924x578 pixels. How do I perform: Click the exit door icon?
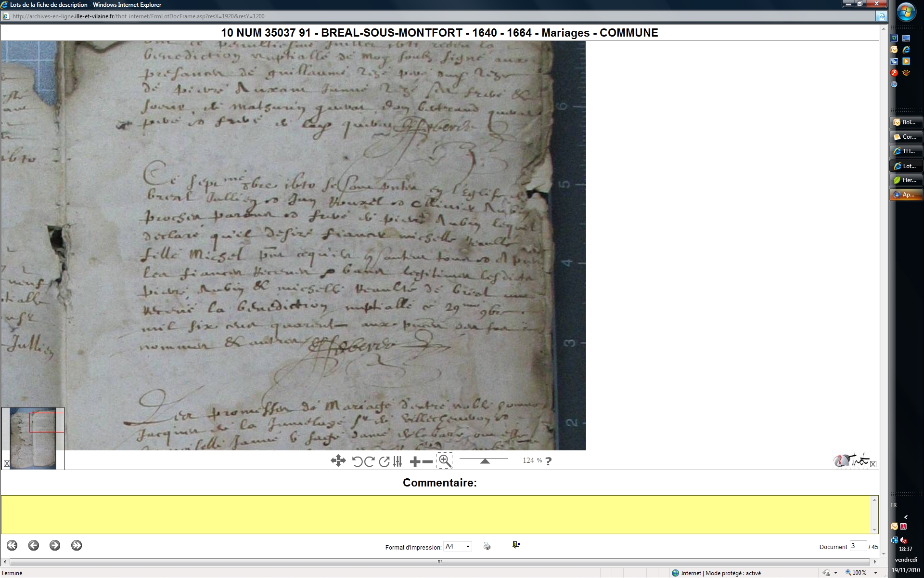pos(516,545)
